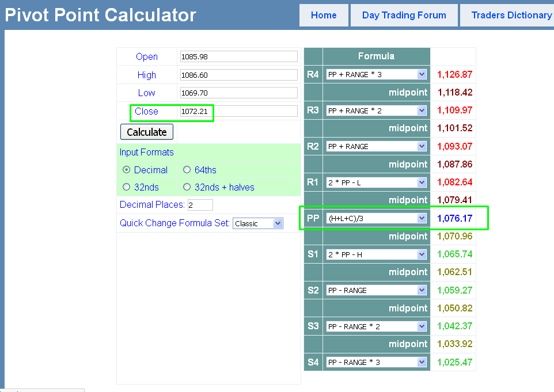
Task: Select midpoint value 1,087.86
Action: [x=455, y=164]
